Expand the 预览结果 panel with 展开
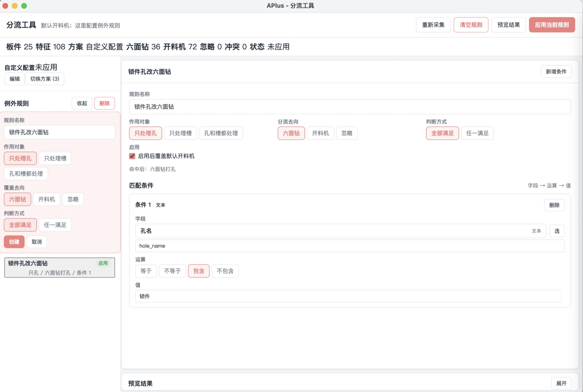This screenshot has width=583, height=392. (561, 383)
